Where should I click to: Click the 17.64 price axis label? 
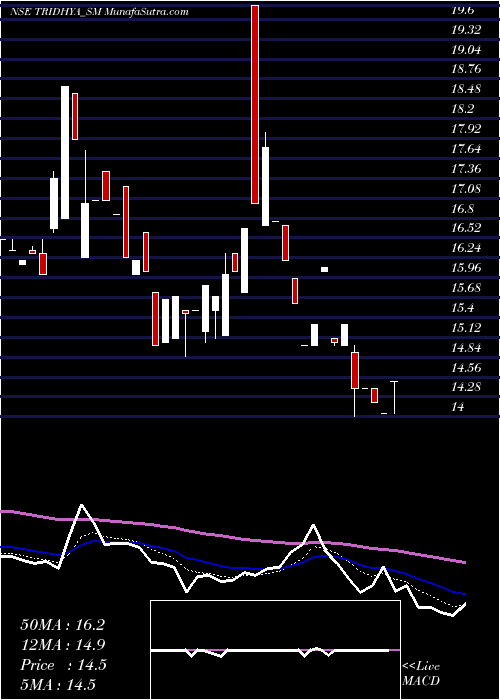click(466, 149)
